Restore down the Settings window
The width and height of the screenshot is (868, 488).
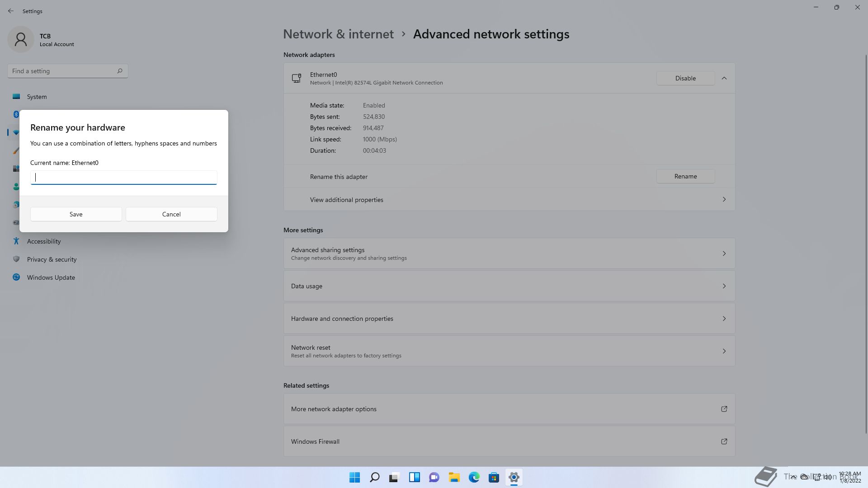coord(837,7)
